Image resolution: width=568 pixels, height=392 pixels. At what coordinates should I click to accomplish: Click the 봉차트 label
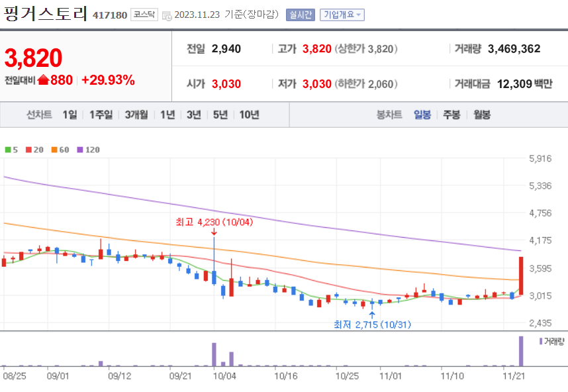389,115
